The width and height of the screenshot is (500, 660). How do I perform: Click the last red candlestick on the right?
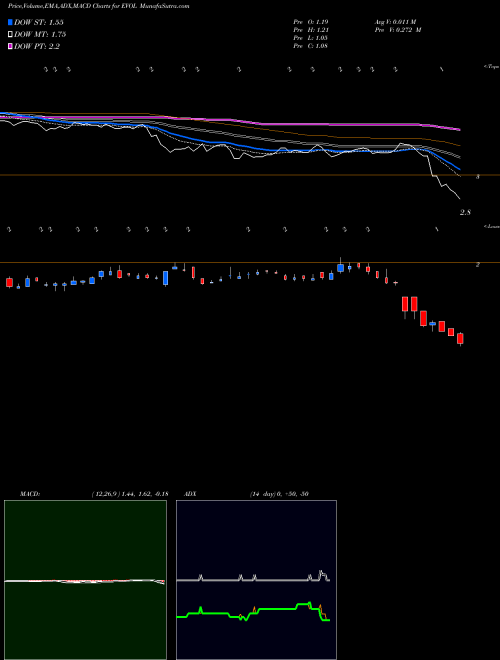coord(460,338)
